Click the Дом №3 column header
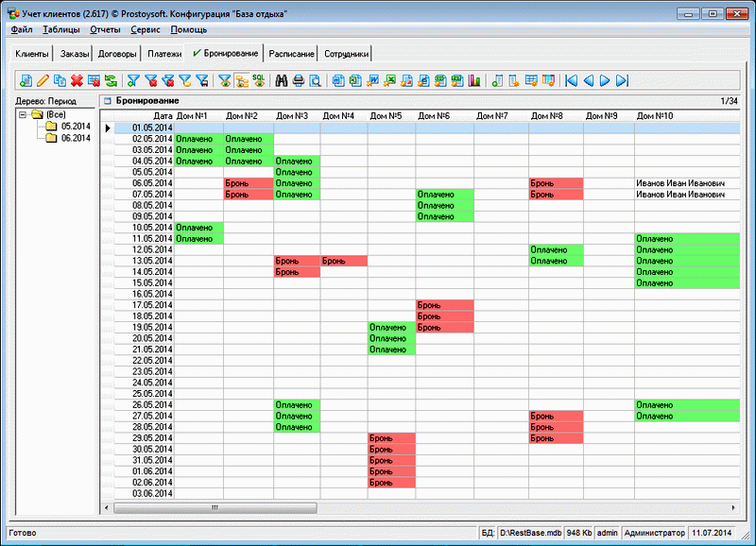This screenshot has height=546, width=756. pos(294,116)
